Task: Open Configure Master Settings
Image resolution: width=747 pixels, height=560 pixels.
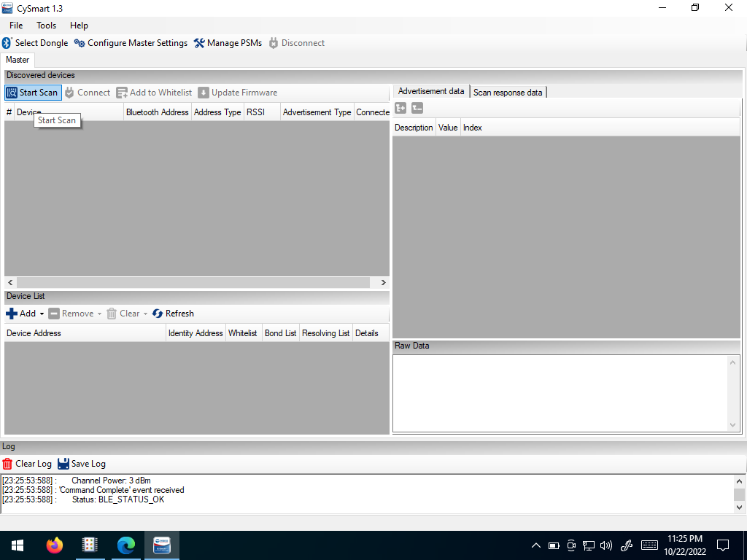Action: pyautogui.click(x=131, y=43)
